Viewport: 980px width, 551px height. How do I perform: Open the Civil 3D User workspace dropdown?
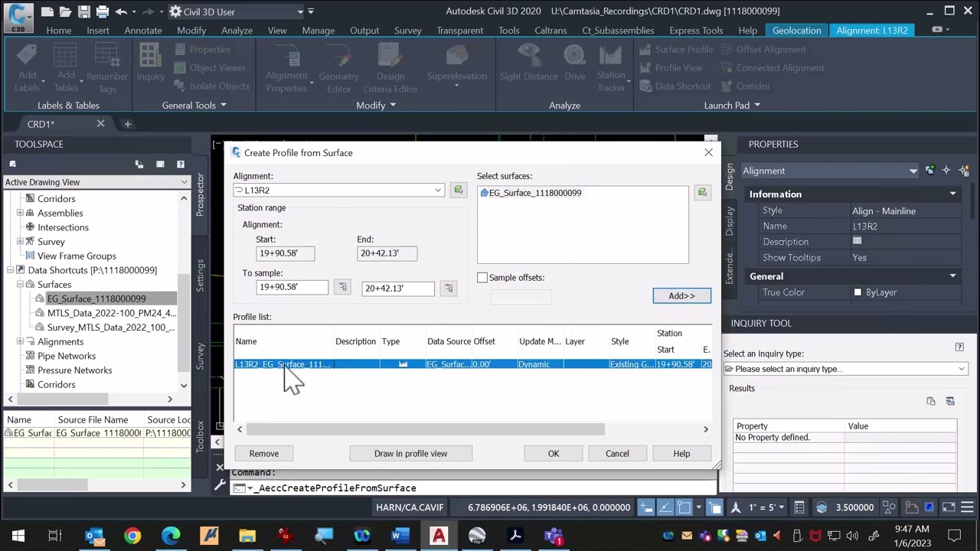pos(301,11)
